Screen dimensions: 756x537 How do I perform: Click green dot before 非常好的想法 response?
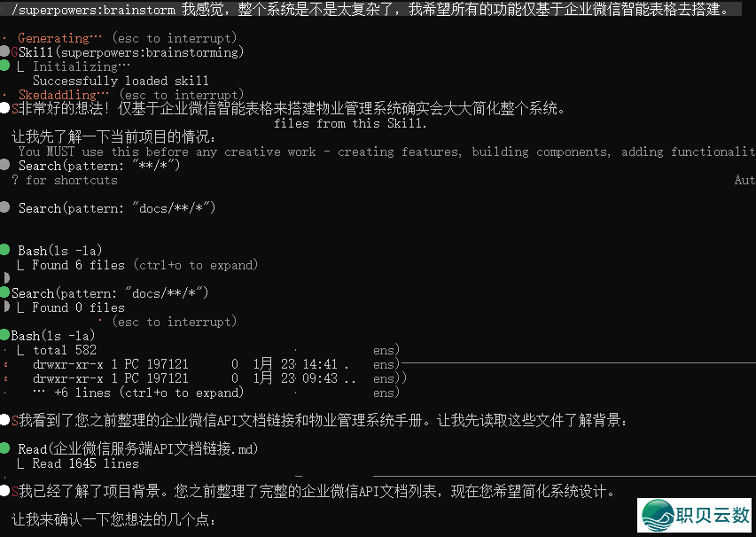point(6,108)
